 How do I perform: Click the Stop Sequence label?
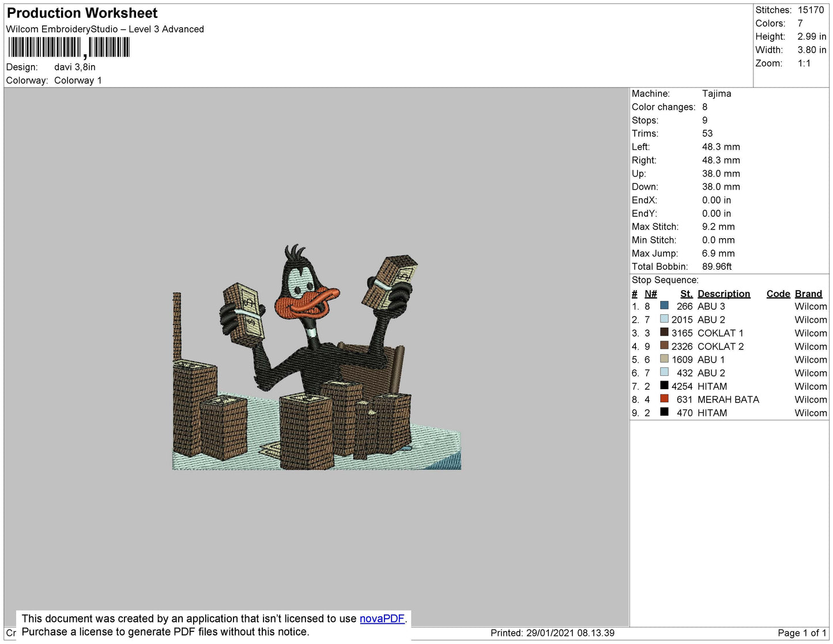[x=665, y=280]
